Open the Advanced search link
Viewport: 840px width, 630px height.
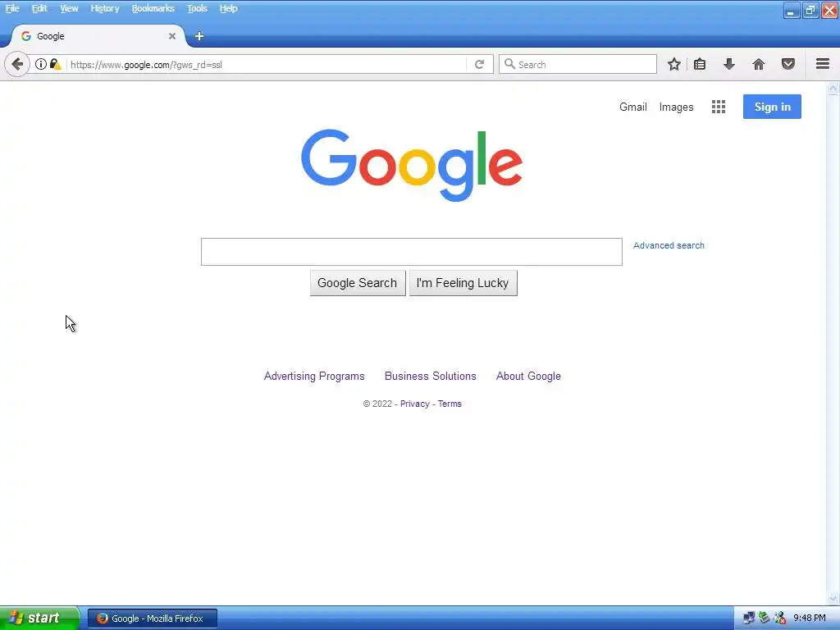coord(669,245)
